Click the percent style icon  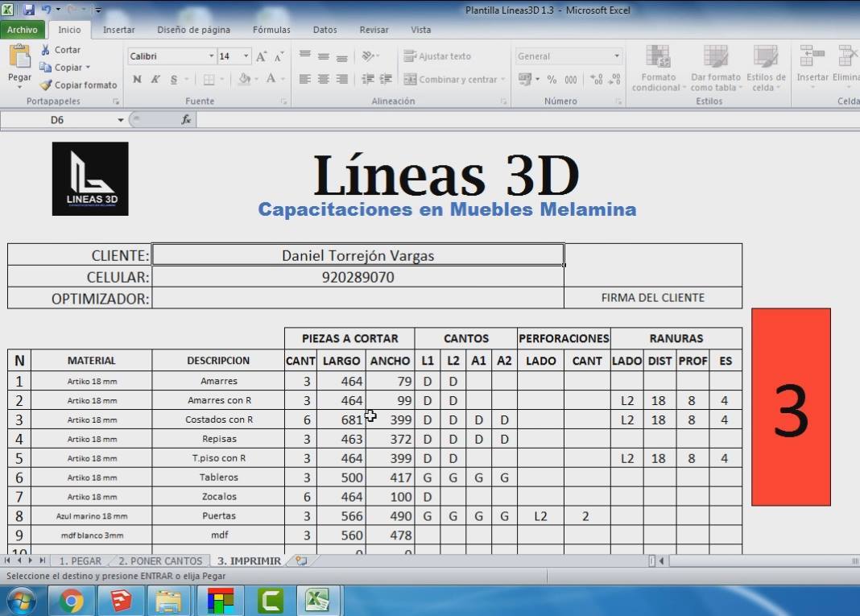pos(552,80)
